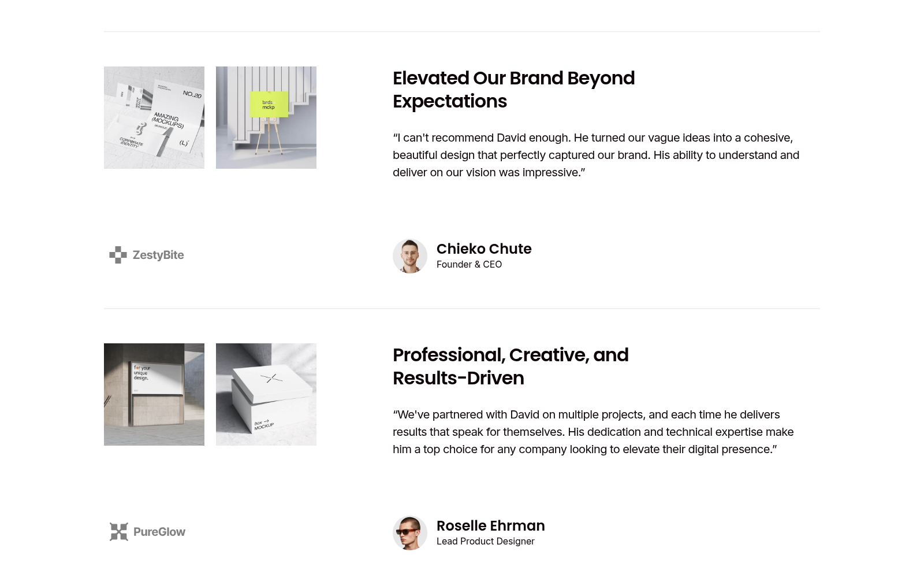Click the heading Professional, Creative, and Results-Driven
924x578 pixels.
(511, 366)
